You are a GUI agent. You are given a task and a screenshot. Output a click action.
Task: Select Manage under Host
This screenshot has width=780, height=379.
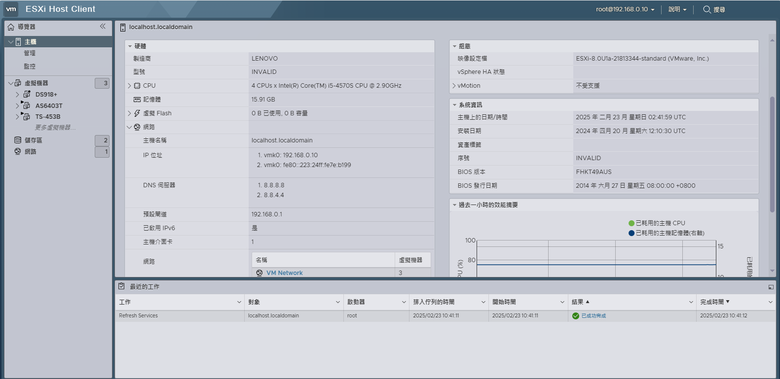(x=29, y=53)
